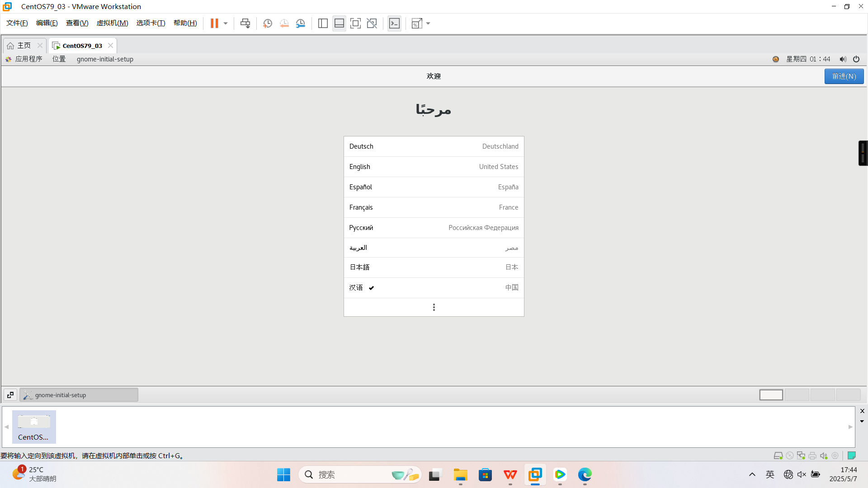Screen dimensions: 868x488
Task: Select English United States language
Action: (x=434, y=167)
